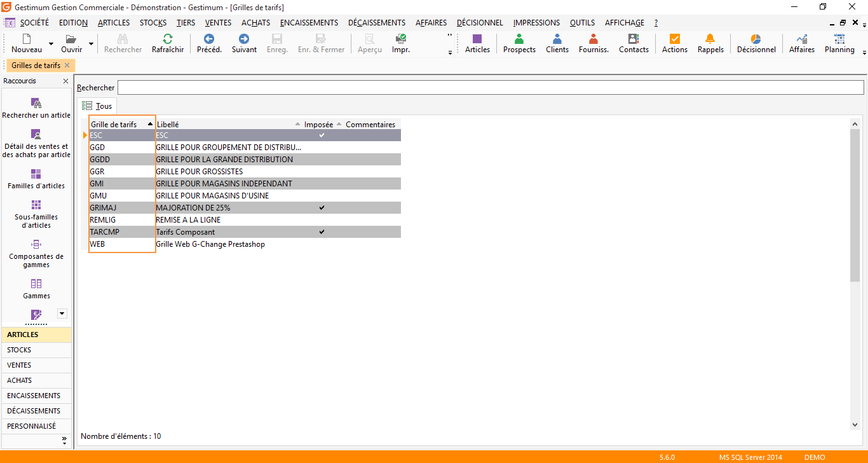
Task: Close the Raccourcis panel
Action: pyautogui.click(x=65, y=81)
